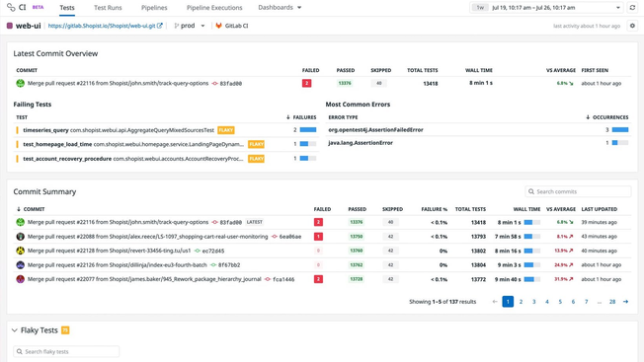Click avatar for pull request #22126 commit
This screenshot has height=362, width=644.
[20, 264]
